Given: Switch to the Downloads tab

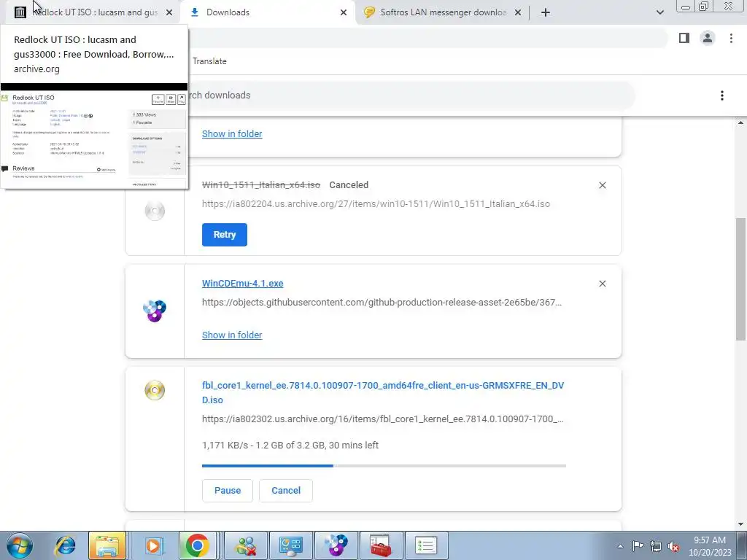Looking at the screenshot, I should (x=267, y=12).
